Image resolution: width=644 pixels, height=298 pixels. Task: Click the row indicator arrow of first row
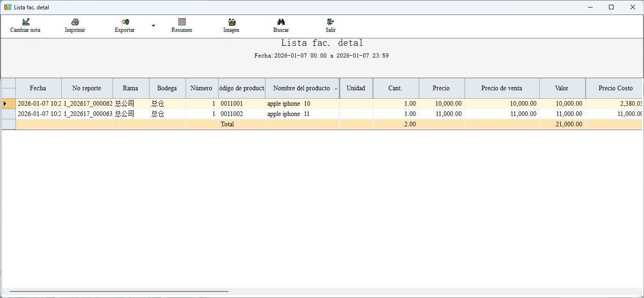tap(5, 103)
